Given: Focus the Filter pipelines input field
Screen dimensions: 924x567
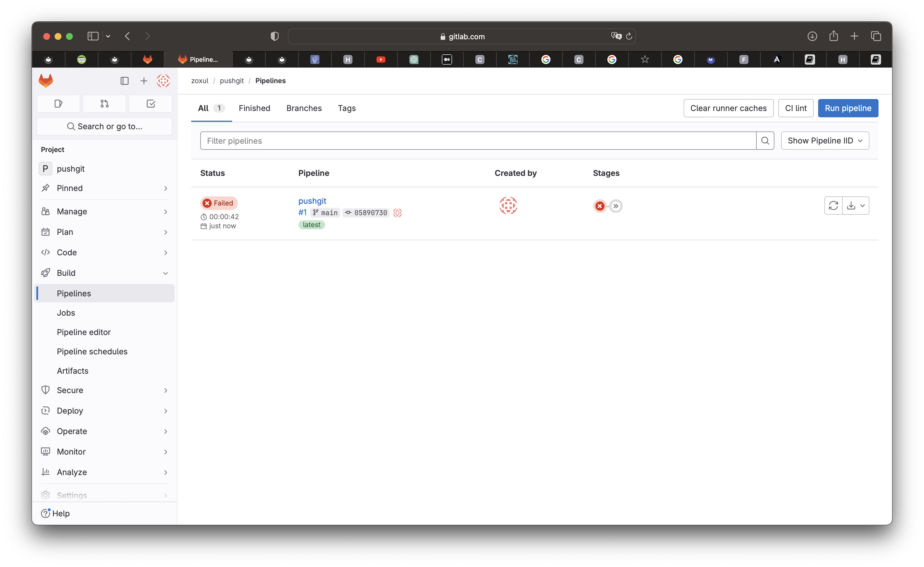Looking at the screenshot, I should coord(478,141).
